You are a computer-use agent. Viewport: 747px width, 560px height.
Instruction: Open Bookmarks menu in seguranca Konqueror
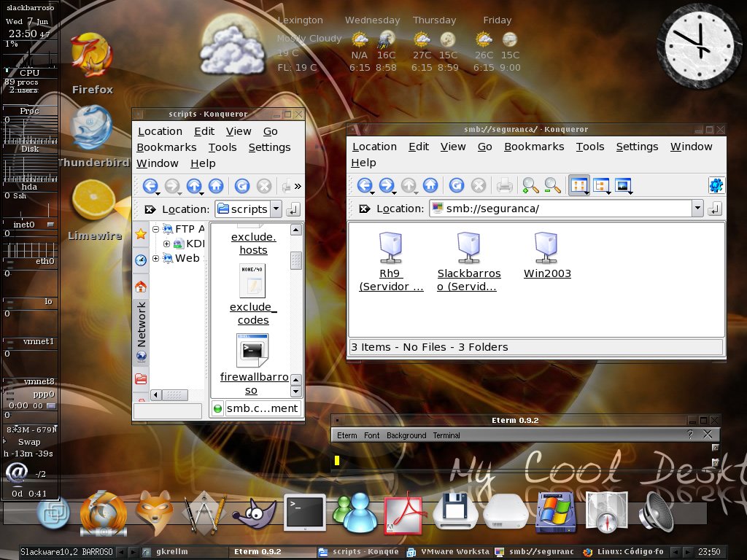tap(534, 147)
